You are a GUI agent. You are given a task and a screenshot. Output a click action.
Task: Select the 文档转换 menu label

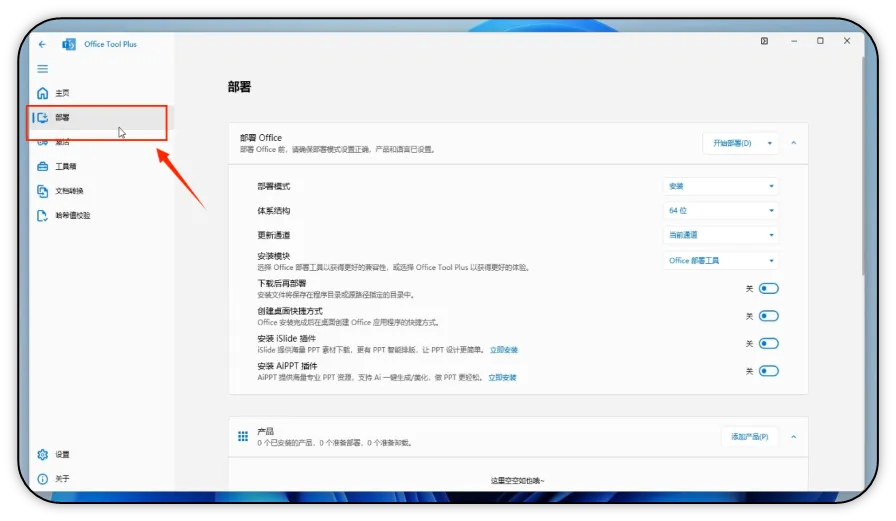point(69,191)
